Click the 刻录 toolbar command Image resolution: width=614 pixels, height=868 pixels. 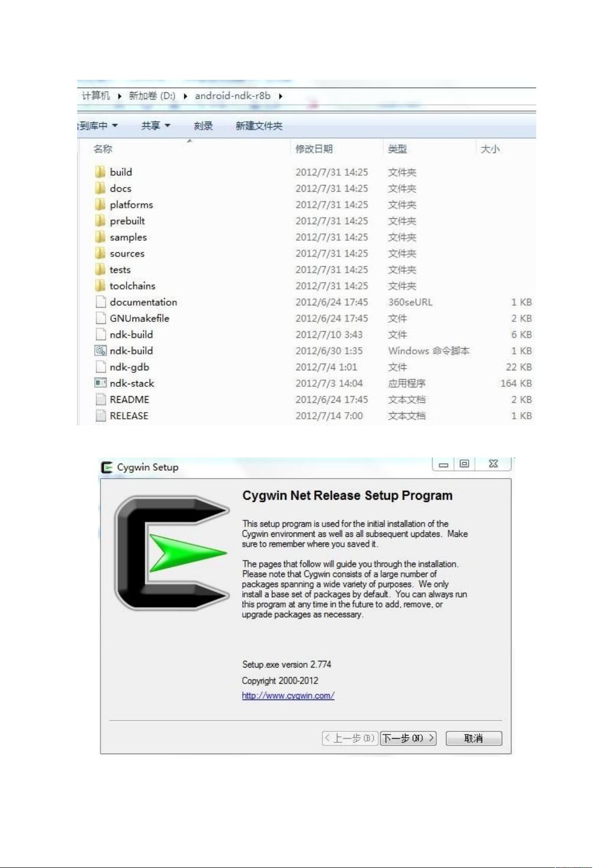203,126
